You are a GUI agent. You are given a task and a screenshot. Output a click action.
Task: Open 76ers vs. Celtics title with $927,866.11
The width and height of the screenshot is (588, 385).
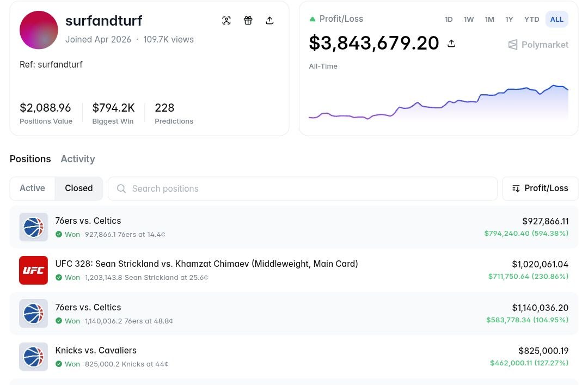click(88, 221)
